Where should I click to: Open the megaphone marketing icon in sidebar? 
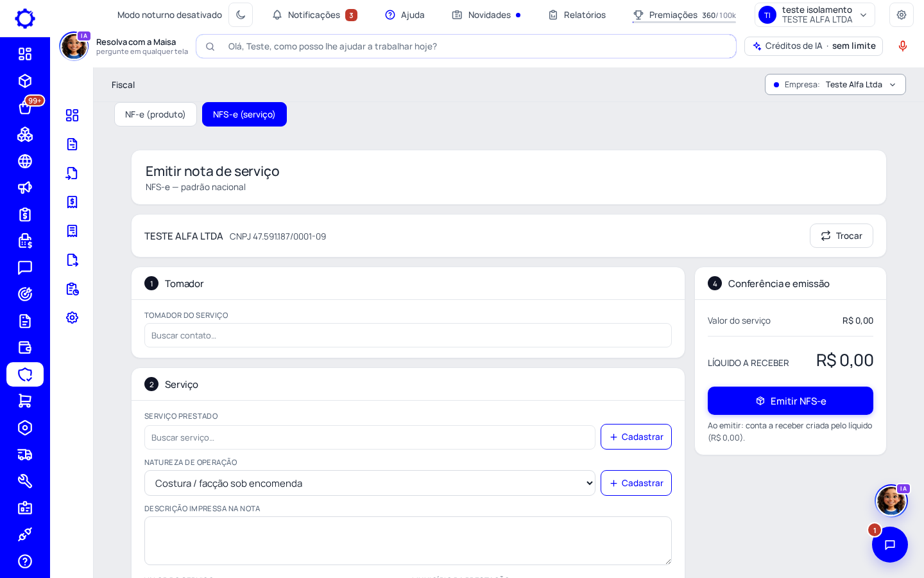25,188
